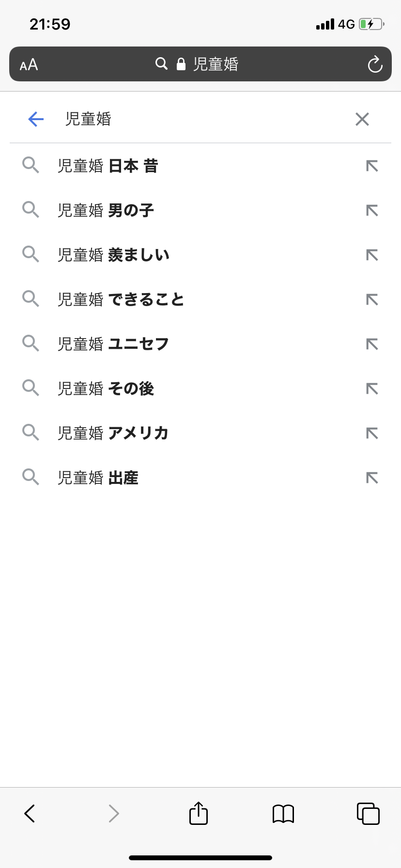Open the Safari bookmarks icon
The width and height of the screenshot is (401, 868).
point(283,813)
